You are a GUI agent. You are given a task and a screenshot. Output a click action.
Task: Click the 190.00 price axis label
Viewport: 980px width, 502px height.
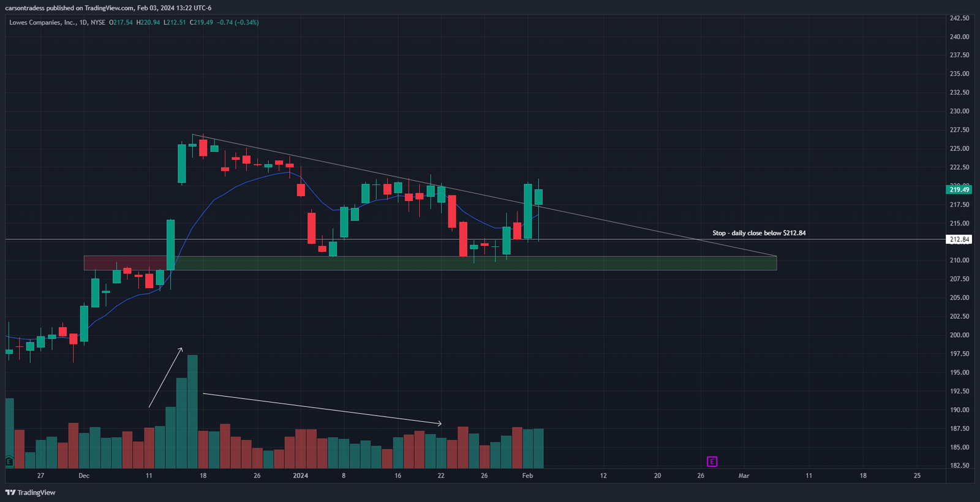pos(959,410)
